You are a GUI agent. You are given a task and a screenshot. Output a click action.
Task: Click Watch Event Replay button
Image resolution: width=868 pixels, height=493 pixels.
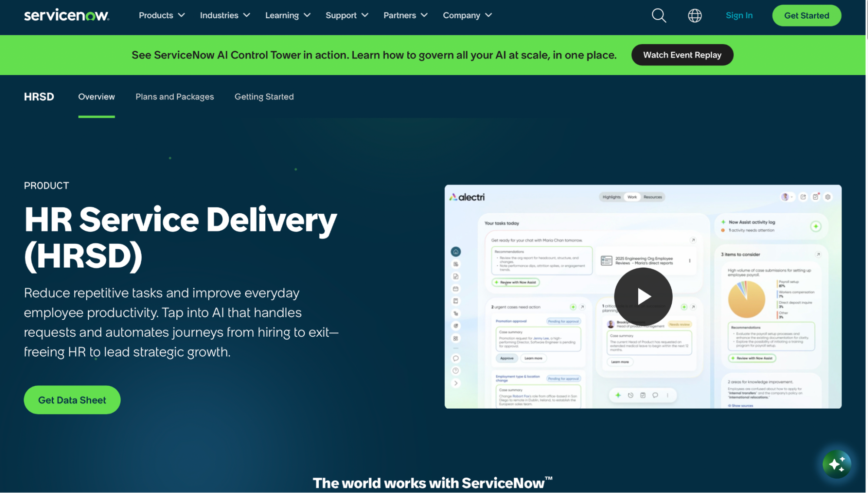[682, 55]
